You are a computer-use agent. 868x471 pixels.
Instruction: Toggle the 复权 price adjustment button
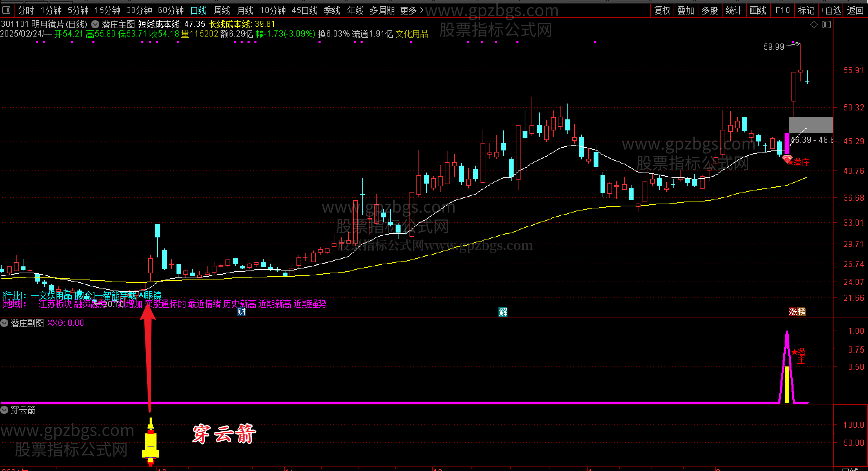(662, 11)
